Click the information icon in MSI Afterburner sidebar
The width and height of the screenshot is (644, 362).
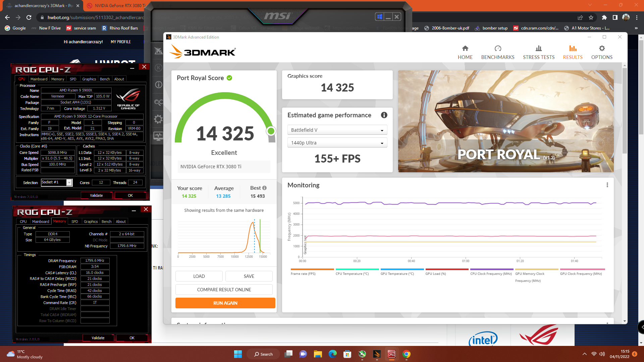[158, 85]
